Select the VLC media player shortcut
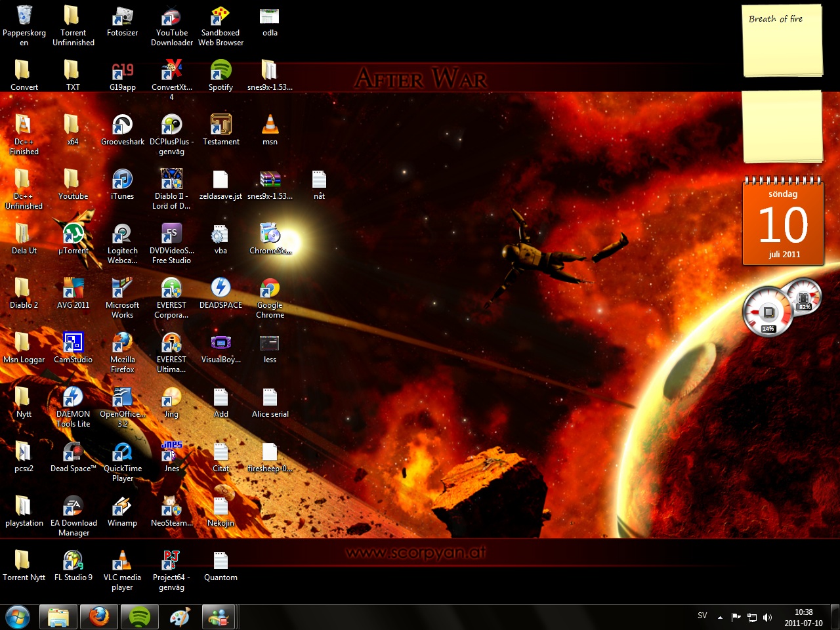Screen dimensions: 840x630 coord(122,562)
